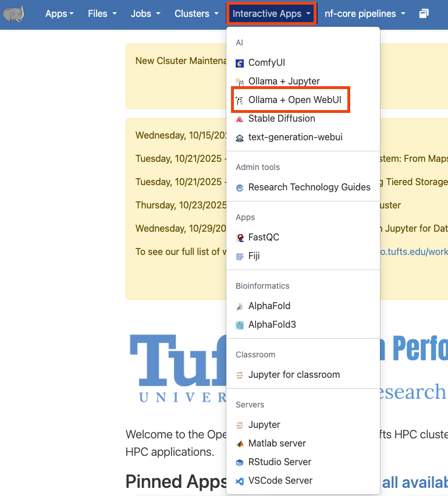Screen dimensions: 448x496
Task: Select Fiji from the Apps section
Action: click(303, 256)
